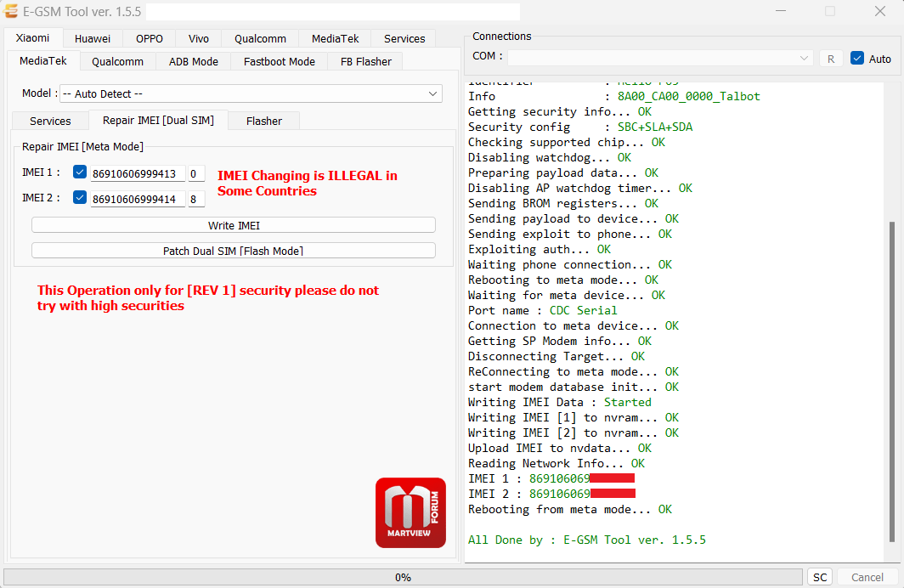Screen dimensions: 904x588
Task: Click the Write IMEI button
Action: coord(234,225)
